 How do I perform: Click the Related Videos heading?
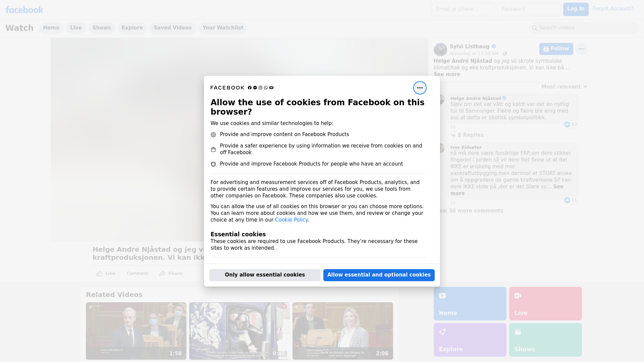[x=114, y=295]
